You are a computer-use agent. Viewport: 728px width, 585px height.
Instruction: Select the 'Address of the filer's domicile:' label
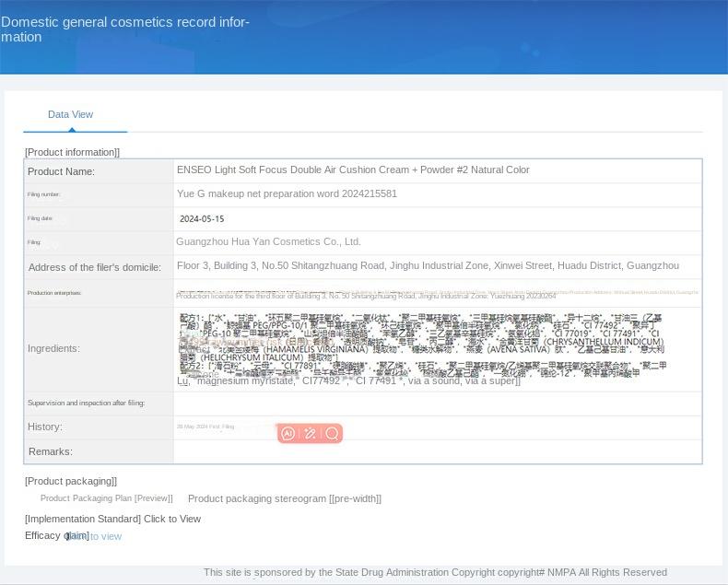[95, 267]
